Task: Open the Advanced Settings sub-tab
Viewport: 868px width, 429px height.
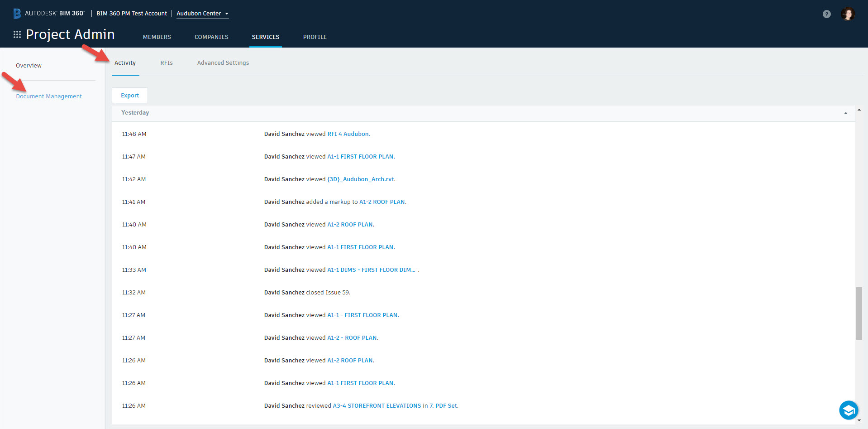Action: click(x=223, y=63)
